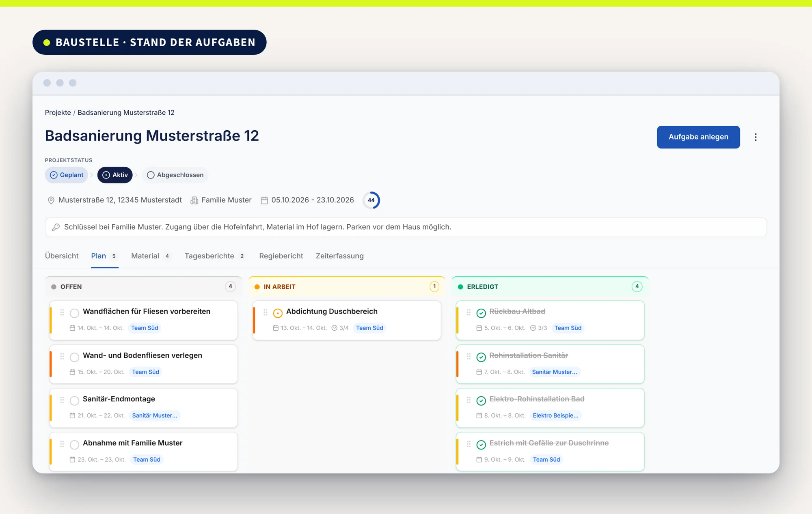
Task: Click the drag handle of Rohinstallation Sanitär card
Action: pyautogui.click(x=469, y=356)
